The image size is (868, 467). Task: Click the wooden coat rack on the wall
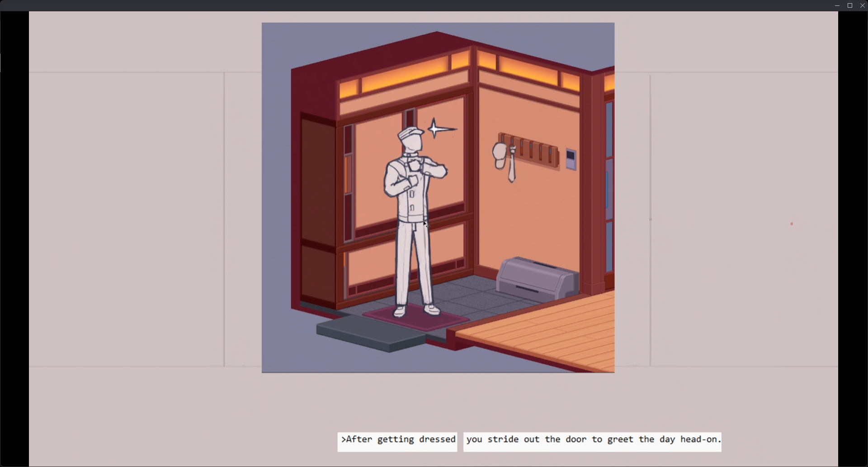(x=529, y=152)
